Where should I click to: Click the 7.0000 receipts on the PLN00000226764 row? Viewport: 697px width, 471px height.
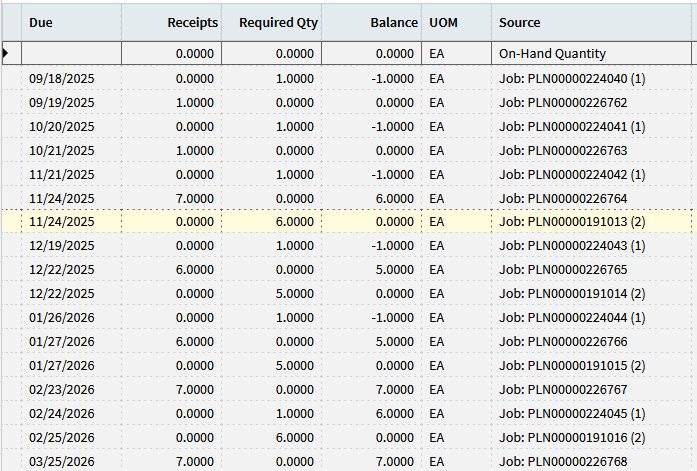pos(172,199)
